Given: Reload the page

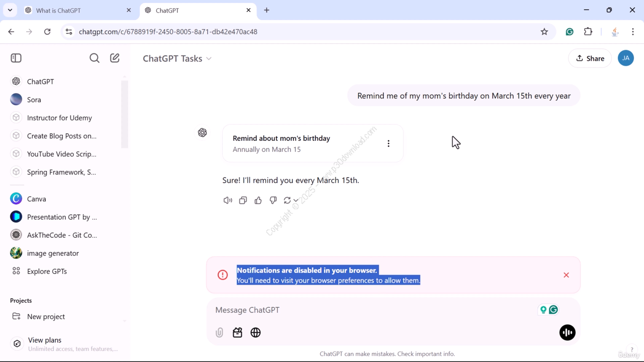Looking at the screenshot, I should 47,32.
